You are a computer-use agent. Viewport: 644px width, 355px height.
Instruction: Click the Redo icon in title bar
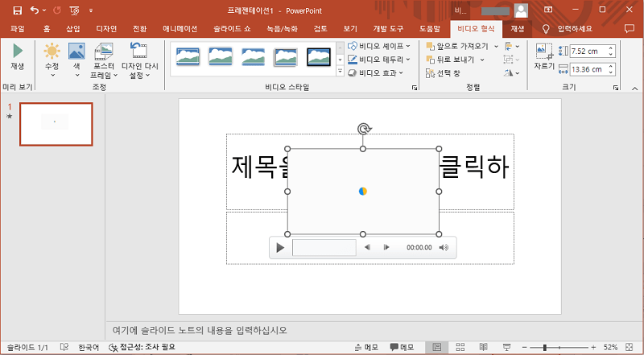[56, 10]
